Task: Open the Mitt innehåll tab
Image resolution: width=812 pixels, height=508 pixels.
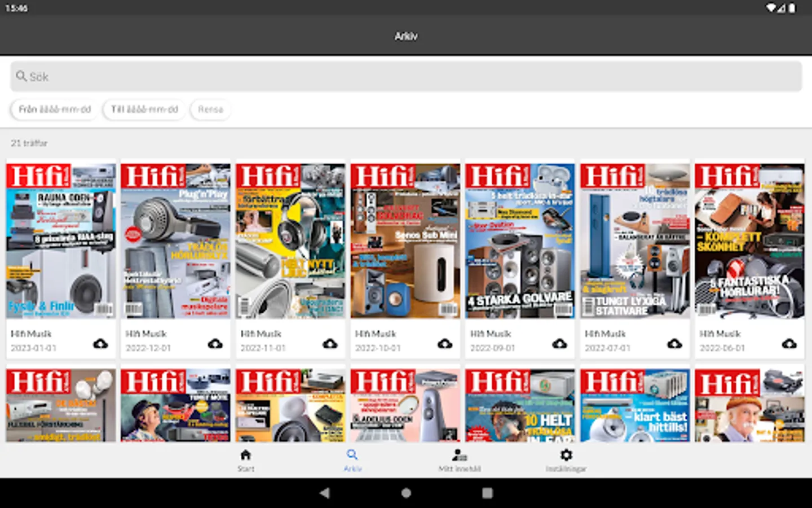Action: pyautogui.click(x=460, y=461)
